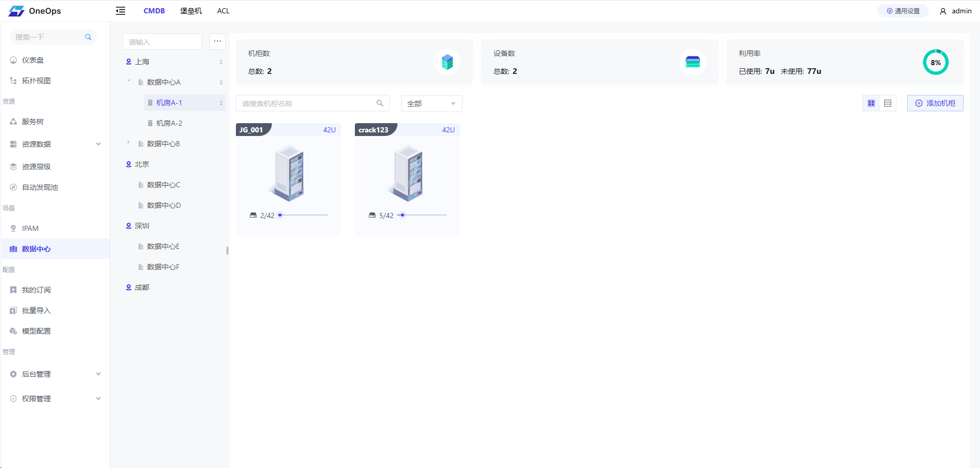Screen dimensions: 980x468
Task: Switch to grid card view
Action: (871, 103)
